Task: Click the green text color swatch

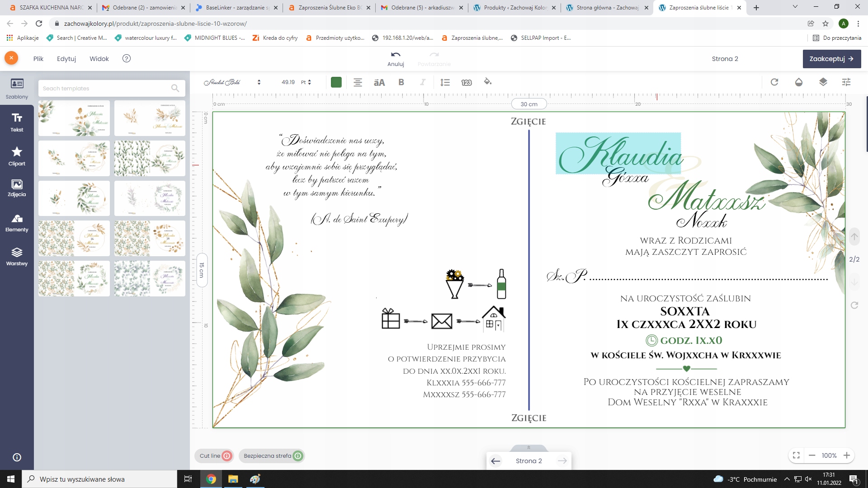Action: coord(336,82)
